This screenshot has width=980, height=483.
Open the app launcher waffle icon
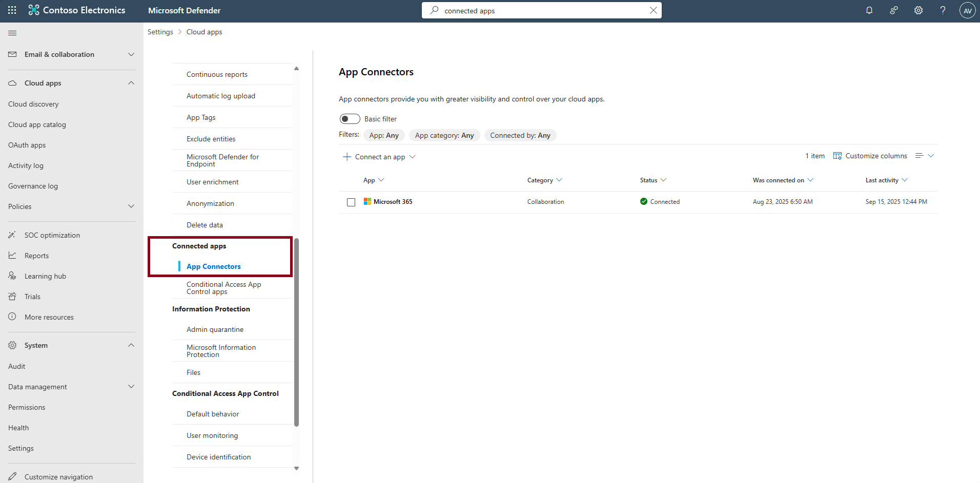coord(12,10)
